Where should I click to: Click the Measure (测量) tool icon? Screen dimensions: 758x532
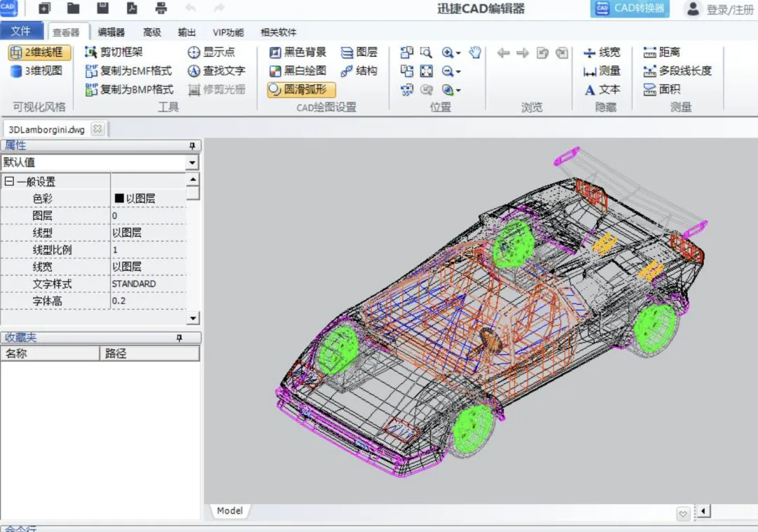(x=602, y=71)
